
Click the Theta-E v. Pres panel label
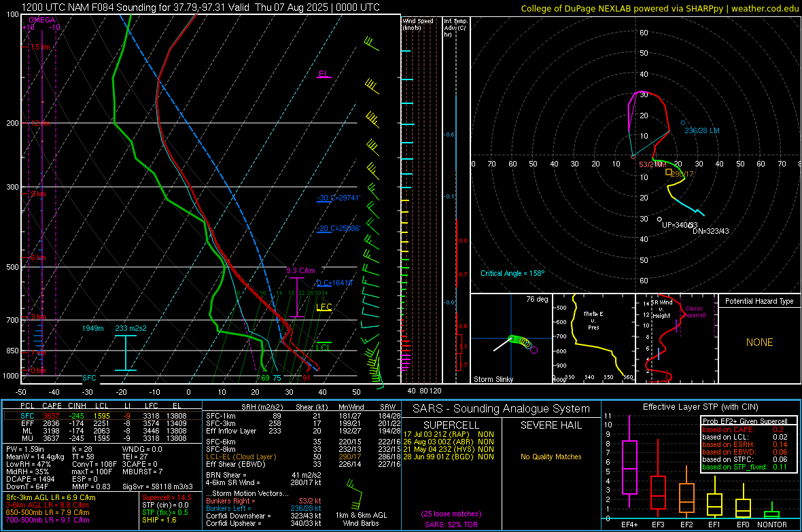pos(593,320)
